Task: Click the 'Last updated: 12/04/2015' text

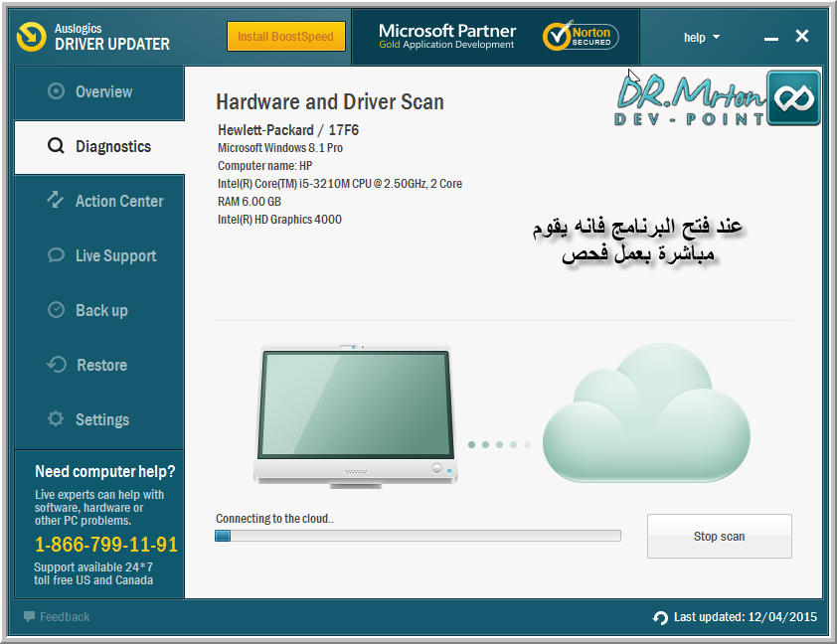Action: pos(746,617)
